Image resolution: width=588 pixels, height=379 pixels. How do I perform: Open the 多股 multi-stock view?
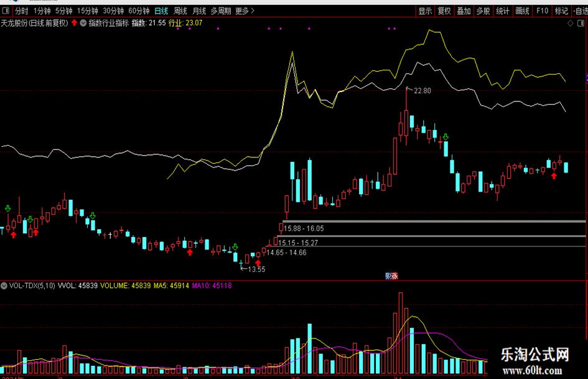tap(483, 11)
